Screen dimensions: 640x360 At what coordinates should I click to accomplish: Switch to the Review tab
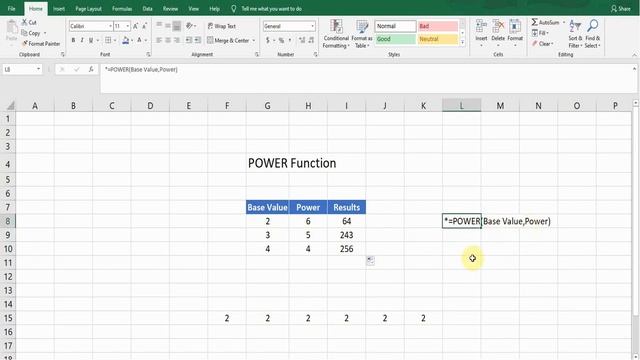(x=170, y=9)
